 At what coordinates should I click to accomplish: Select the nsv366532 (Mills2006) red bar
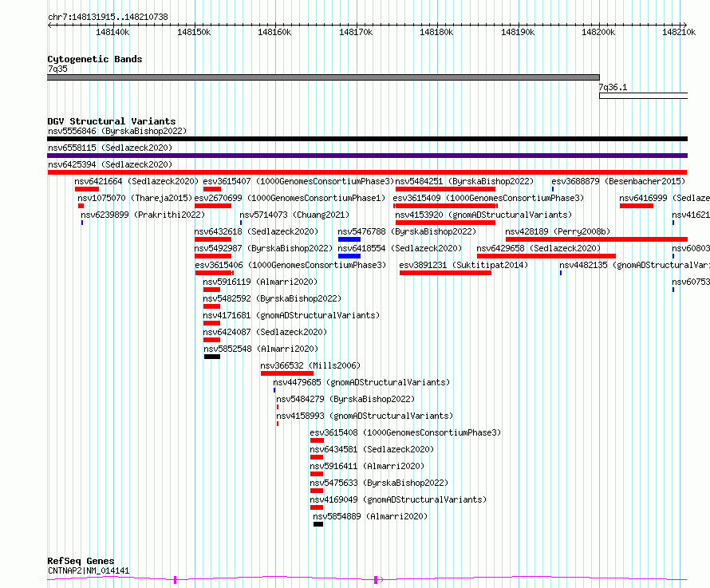(287, 373)
